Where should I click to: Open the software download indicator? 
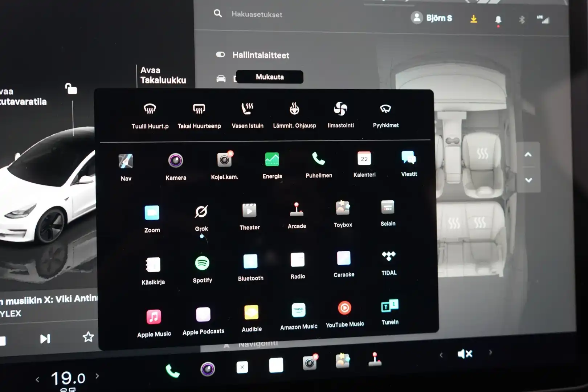pos(474,19)
